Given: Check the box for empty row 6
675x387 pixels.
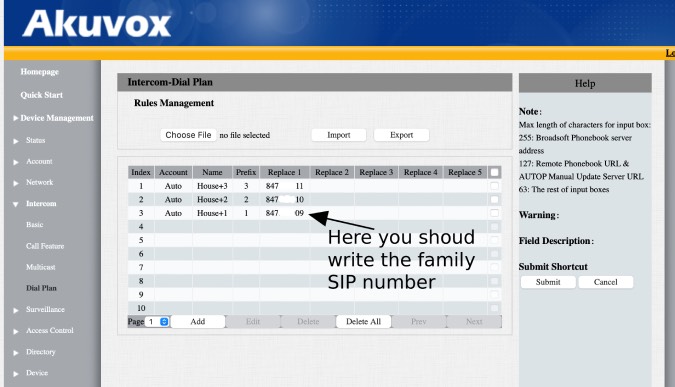Looking at the screenshot, I should click(494, 254).
